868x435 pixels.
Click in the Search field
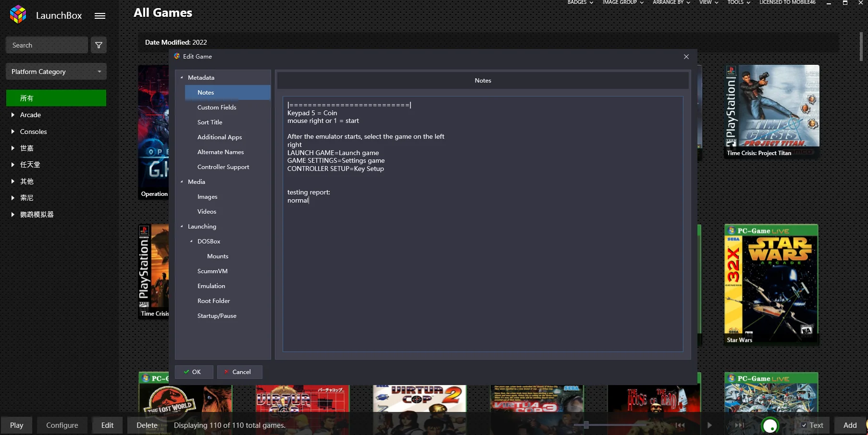click(x=47, y=45)
